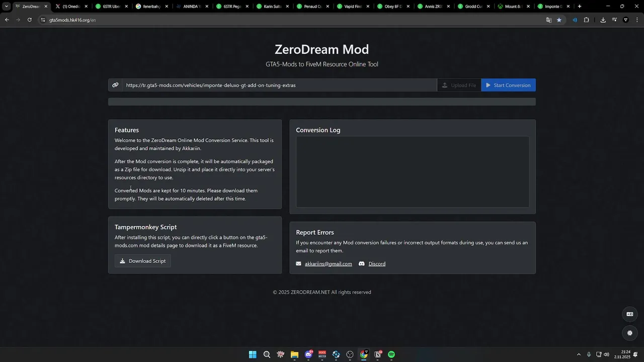The image size is (644, 362).
Task: Click the Download Script button
Action: [x=142, y=261]
